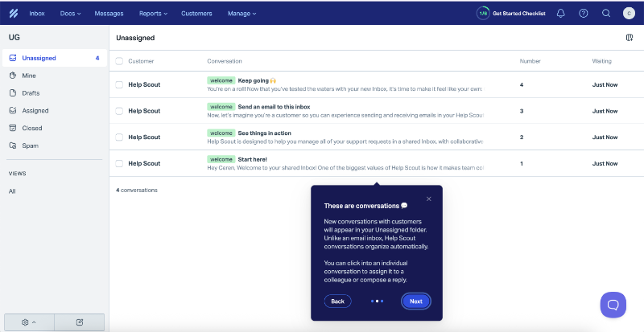Open the notifications bell
This screenshot has width=644, height=332.
560,13
